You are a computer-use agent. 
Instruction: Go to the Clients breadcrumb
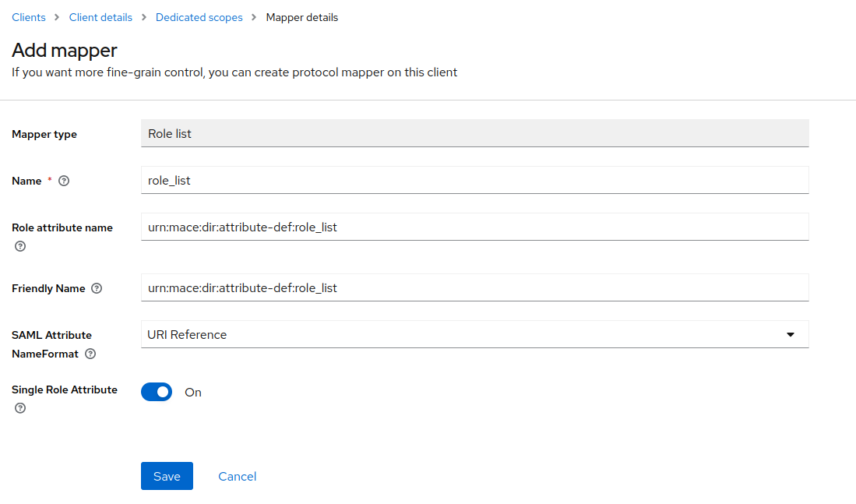point(29,17)
